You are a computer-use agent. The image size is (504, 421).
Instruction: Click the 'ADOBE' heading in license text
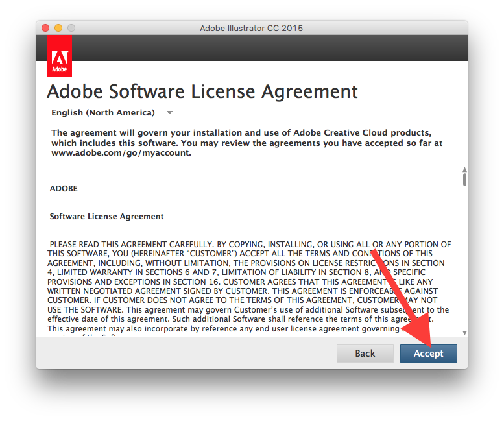coord(64,188)
